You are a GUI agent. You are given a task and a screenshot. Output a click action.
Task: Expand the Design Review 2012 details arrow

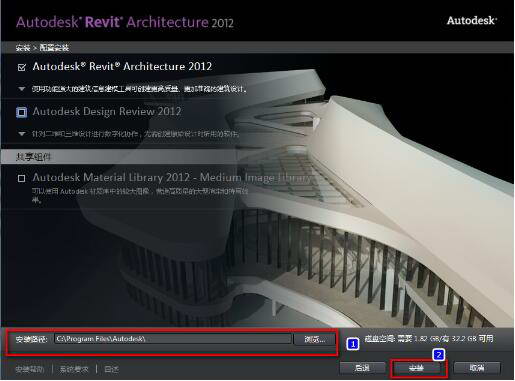[x=22, y=134]
